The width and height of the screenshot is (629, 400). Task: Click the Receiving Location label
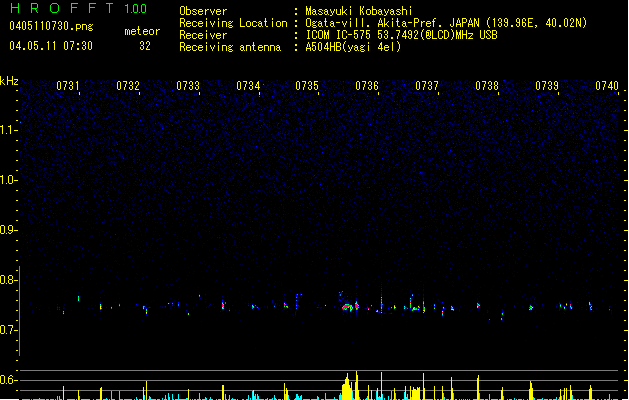pos(233,23)
